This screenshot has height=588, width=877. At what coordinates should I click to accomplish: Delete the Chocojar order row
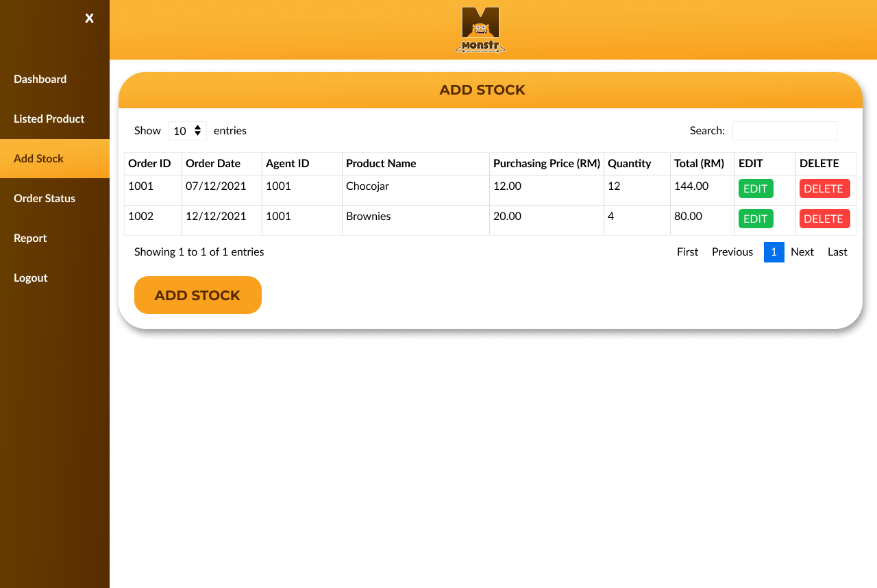point(824,188)
